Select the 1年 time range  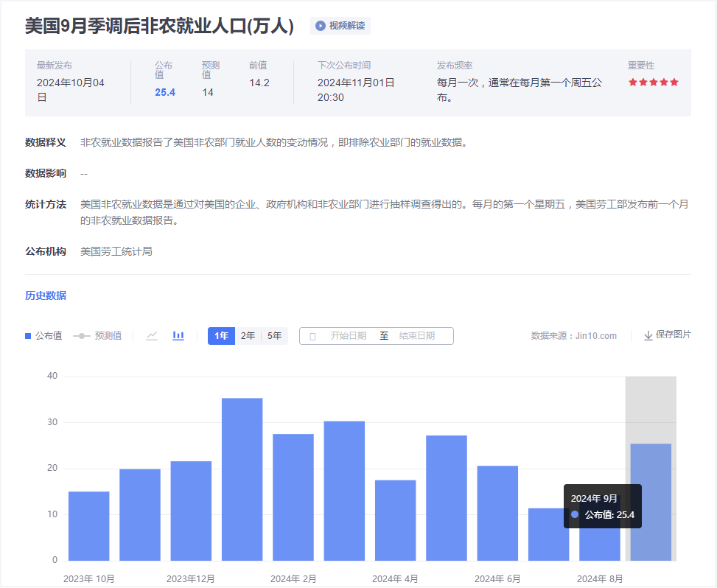tap(221, 336)
